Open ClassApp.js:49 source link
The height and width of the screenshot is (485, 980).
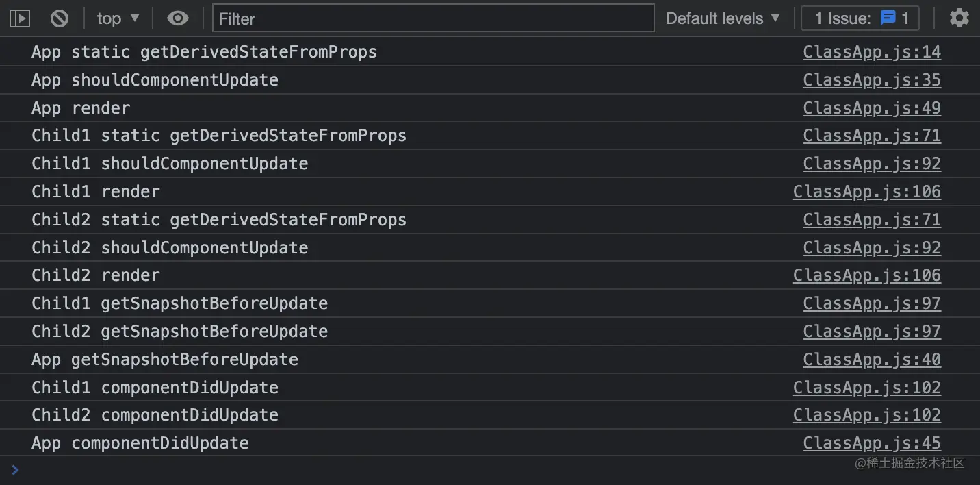coord(872,108)
